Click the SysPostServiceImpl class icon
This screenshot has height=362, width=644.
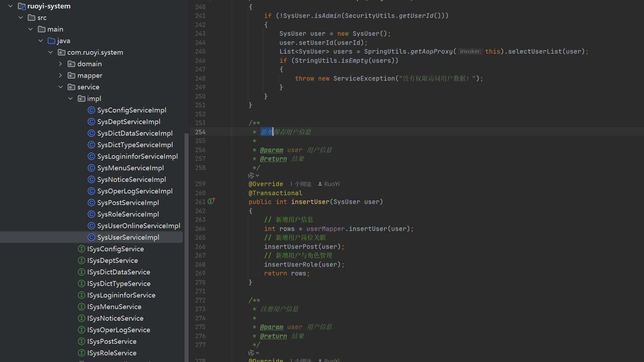point(91,203)
